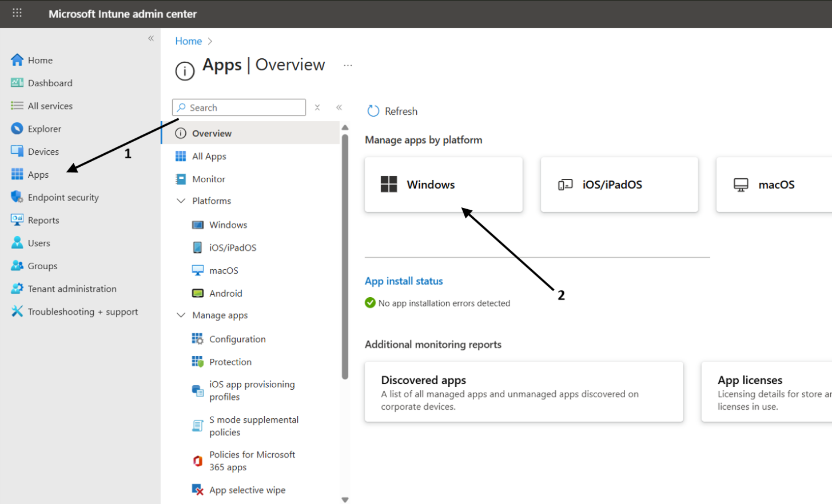This screenshot has height=504, width=832.
Task: Click the Windows logo on the Windows card
Action: [389, 184]
